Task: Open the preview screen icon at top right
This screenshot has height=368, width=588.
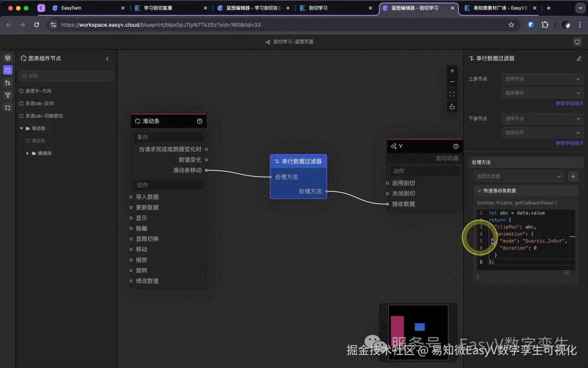Action: [x=578, y=42]
